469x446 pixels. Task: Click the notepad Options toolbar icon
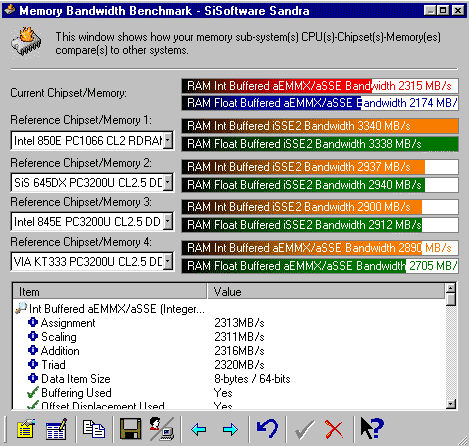pos(26,428)
